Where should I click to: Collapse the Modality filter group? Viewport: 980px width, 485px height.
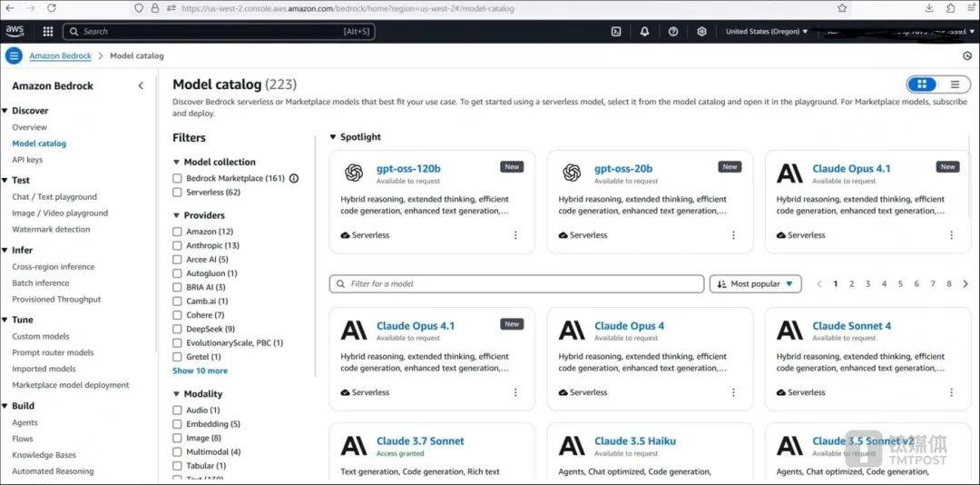click(176, 394)
